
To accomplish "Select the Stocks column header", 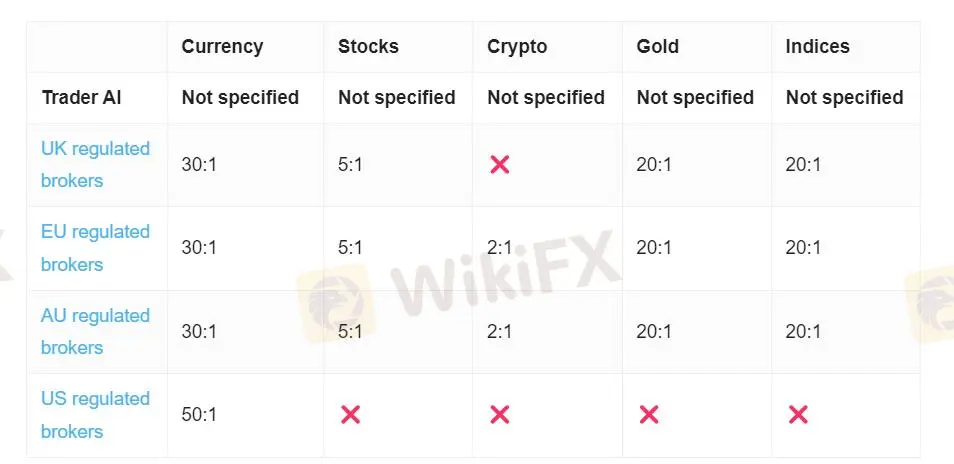I will [x=368, y=46].
